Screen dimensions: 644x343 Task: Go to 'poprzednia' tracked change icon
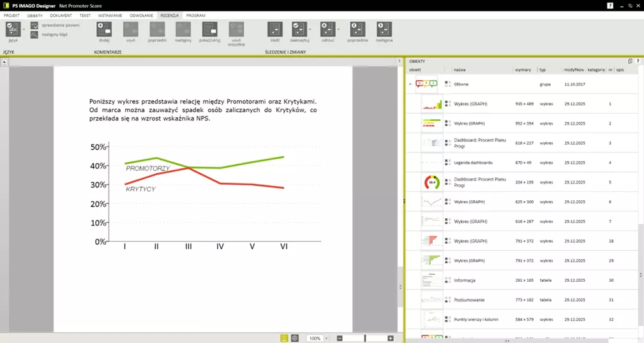coord(357,29)
